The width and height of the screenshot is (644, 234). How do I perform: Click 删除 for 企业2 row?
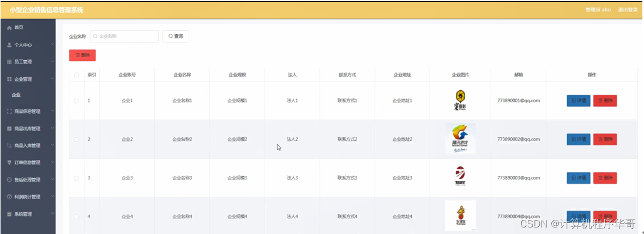(605, 139)
